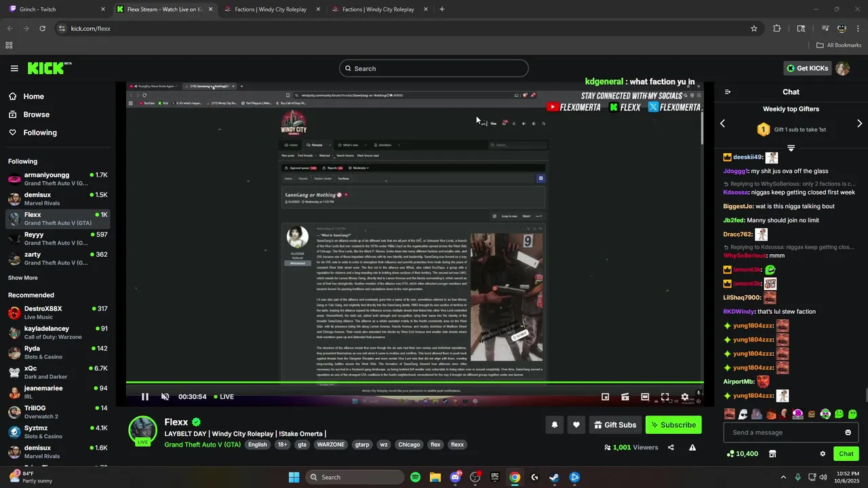Click the Gift Subs button
Image resolution: width=868 pixels, height=488 pixels.
pyautogui.click(x=615, y=425)
